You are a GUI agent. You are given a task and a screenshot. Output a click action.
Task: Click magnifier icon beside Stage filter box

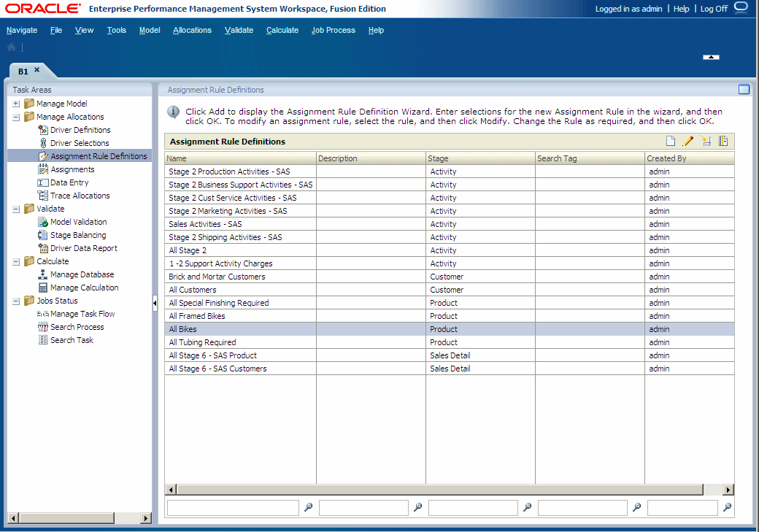coord(527,507)
